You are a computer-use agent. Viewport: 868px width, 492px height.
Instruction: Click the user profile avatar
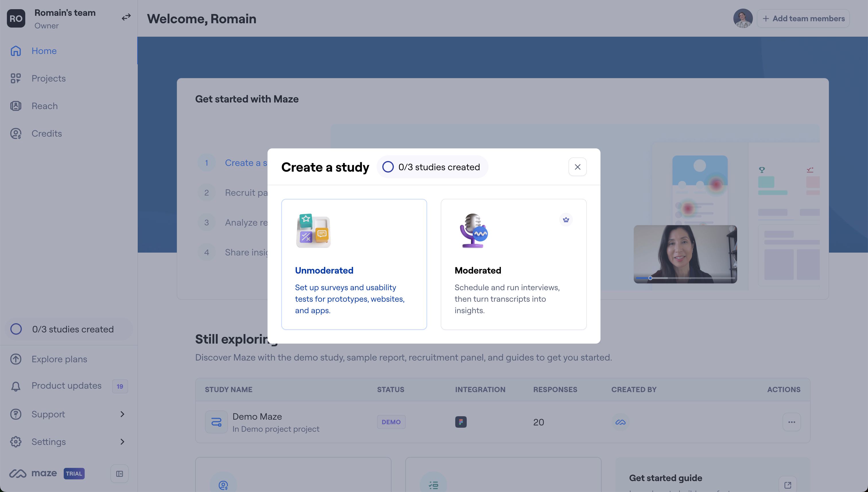pos(743,18)
